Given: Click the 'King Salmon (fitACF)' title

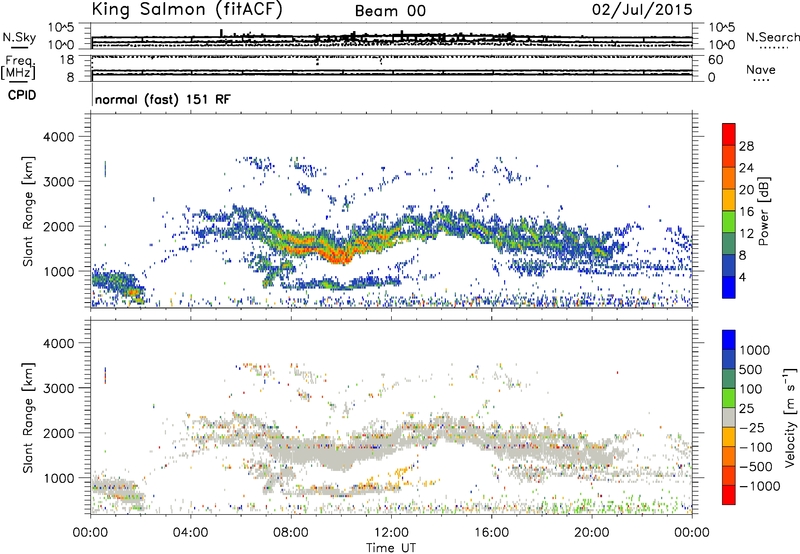Looking at the screenshot, I should click(187, 10).
